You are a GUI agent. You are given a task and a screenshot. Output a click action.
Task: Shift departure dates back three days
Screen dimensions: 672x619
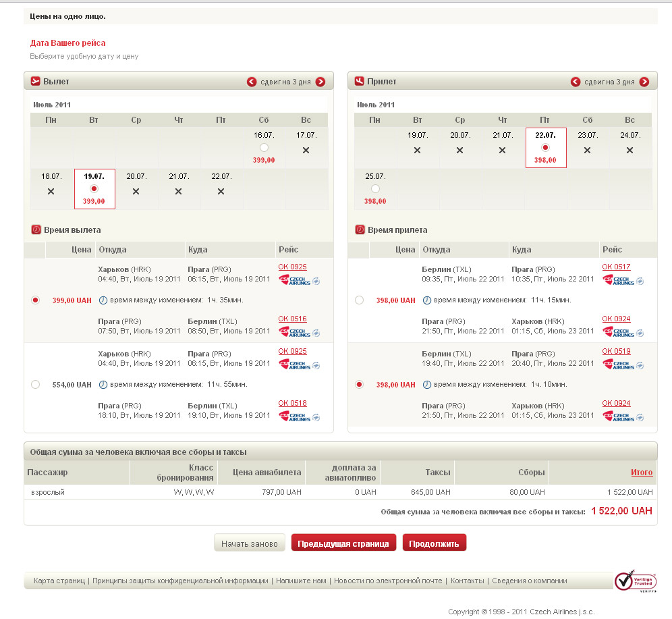pyautogui.click(x=252, y=82)
